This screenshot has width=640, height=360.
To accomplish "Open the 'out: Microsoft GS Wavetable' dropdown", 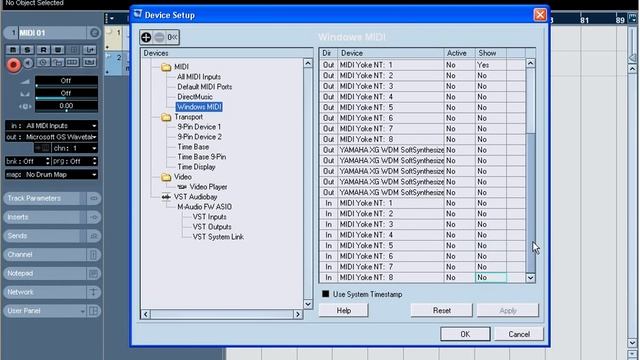I will click(51, 137).
